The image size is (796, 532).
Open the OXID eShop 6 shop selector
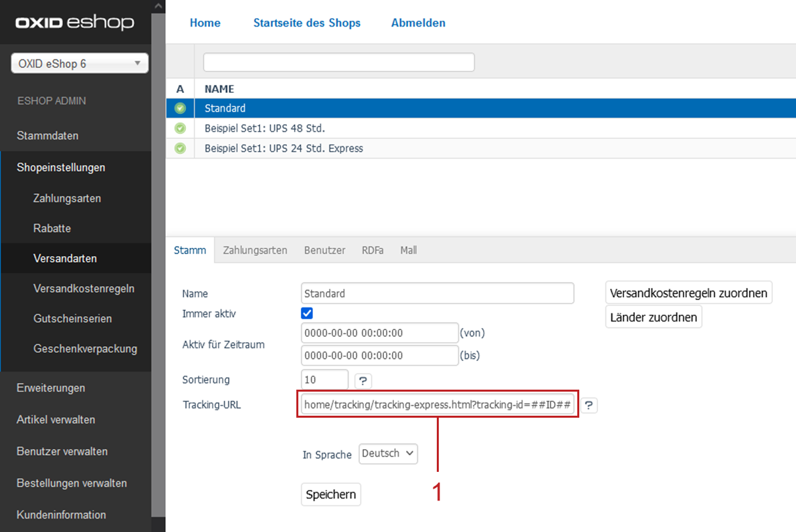80,64
